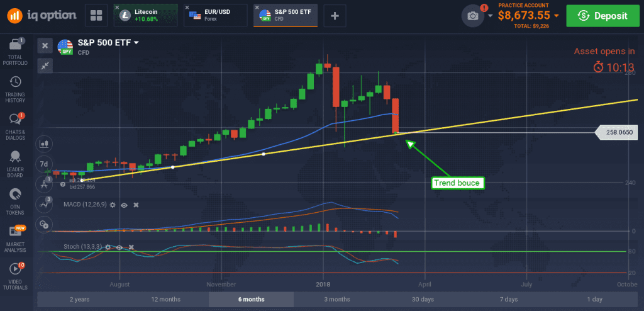Select the 3 months time range
The image size is (644, 311).
pyautogui.click(x=337, y=299)
